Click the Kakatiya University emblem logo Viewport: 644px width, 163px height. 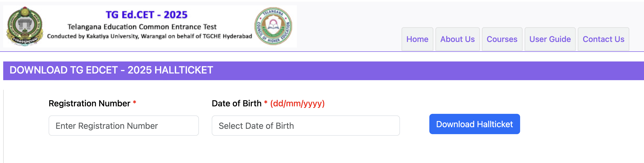25,26
